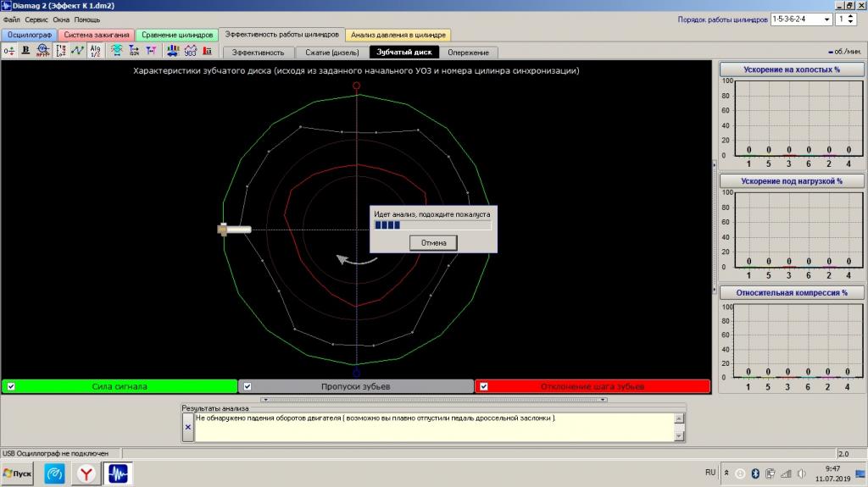This screenshot has width=868, height=487.
Task: Open the Файл menu
Action: (12, 19)
